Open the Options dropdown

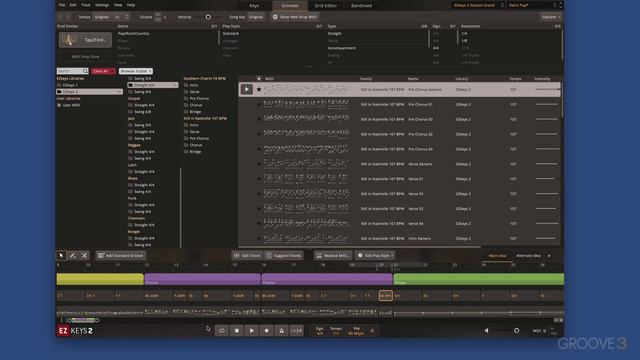pos(551,17)
